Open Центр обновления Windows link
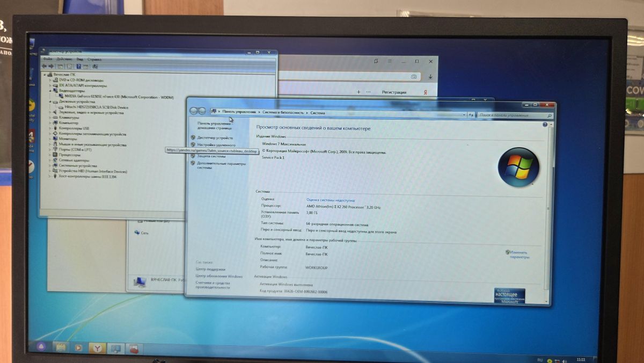 tap(219, 276)
